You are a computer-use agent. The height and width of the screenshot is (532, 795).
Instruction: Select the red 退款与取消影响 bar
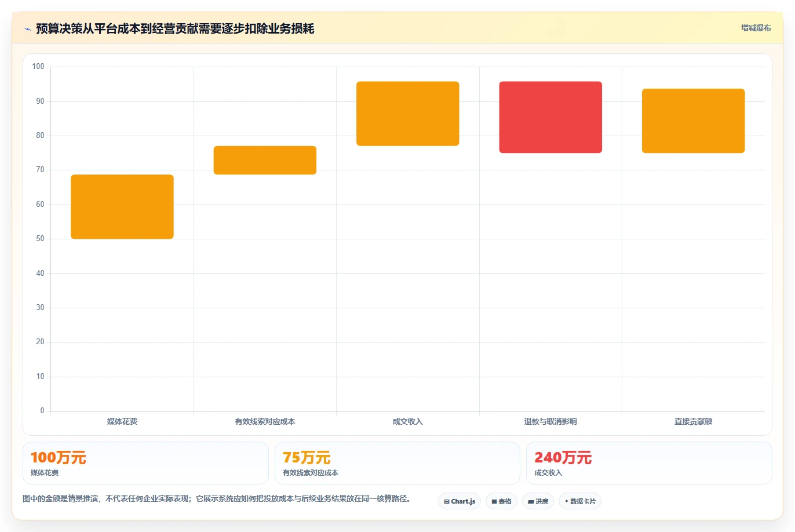click(550, 117)
